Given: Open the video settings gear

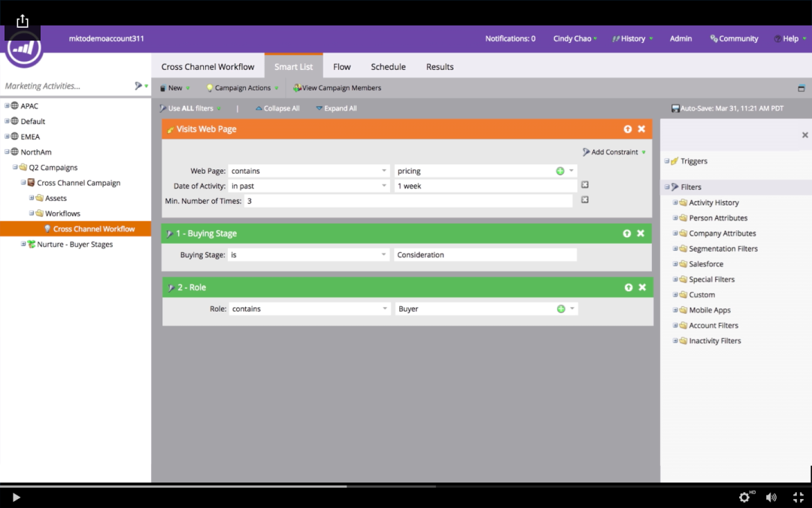Looking at the screenshot, I should coord(744,497).
